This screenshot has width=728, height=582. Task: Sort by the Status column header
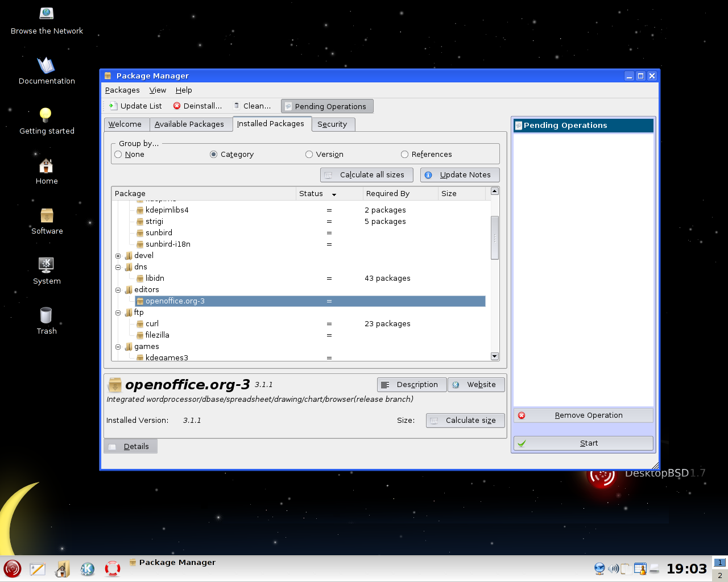tap(329, 194)
